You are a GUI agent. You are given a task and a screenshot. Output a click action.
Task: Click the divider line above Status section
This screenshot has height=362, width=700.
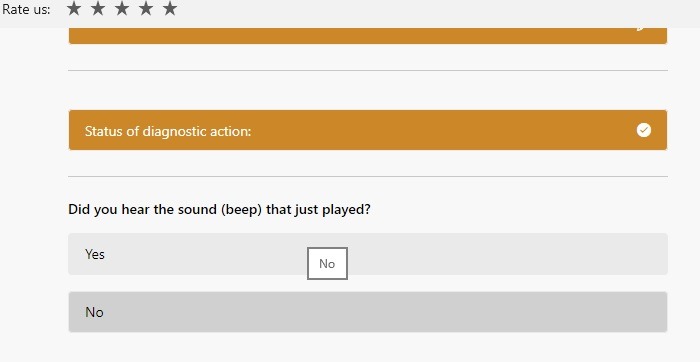(368, 71)
